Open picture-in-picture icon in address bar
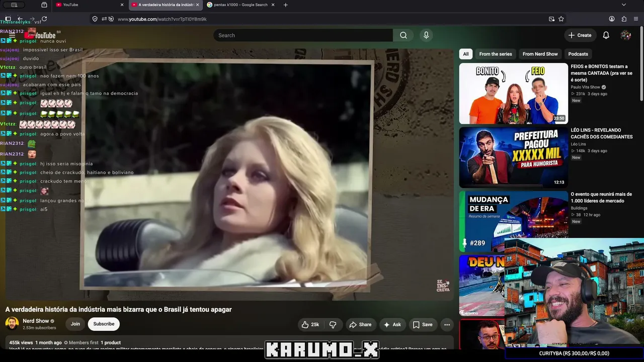644x362 pixels. pyautogui.click(x=551, y=19)
